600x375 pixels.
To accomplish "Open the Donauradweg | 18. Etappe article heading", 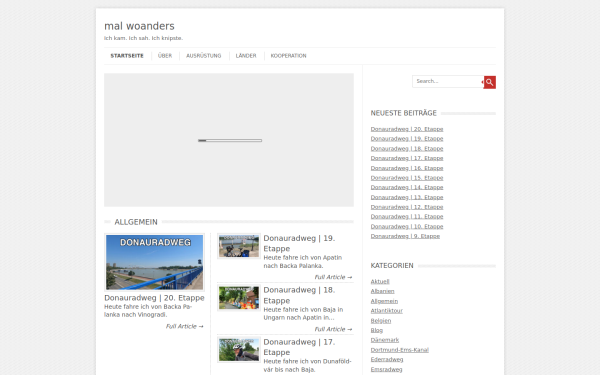I will [299, 295].
